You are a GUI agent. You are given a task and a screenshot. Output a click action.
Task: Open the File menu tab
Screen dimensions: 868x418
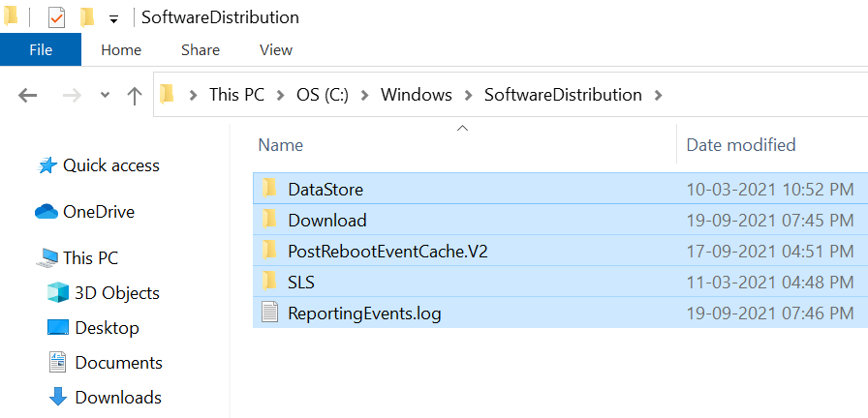[x=41, y=49]
